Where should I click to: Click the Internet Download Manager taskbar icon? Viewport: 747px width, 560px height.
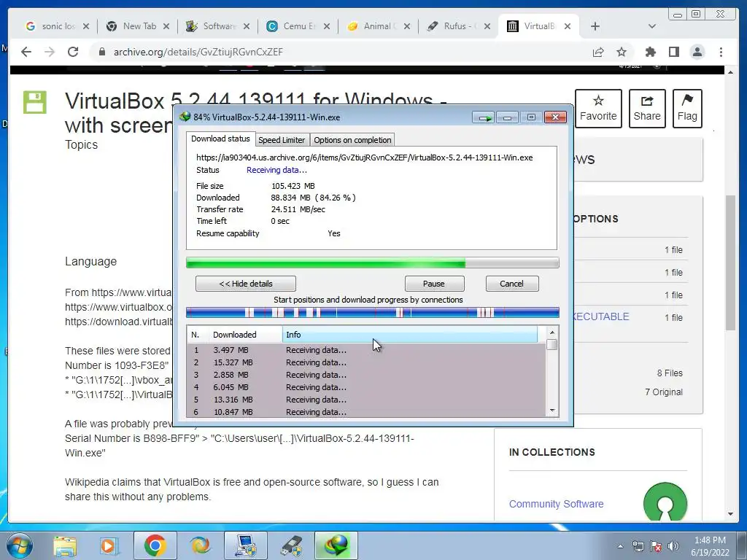(x=336, y=545)
